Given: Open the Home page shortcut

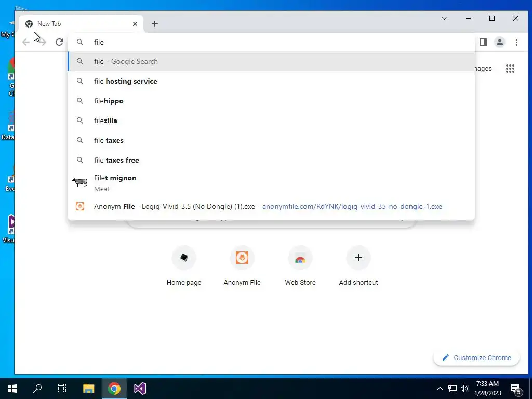Looking at the screenshot, I should (184, 267).
